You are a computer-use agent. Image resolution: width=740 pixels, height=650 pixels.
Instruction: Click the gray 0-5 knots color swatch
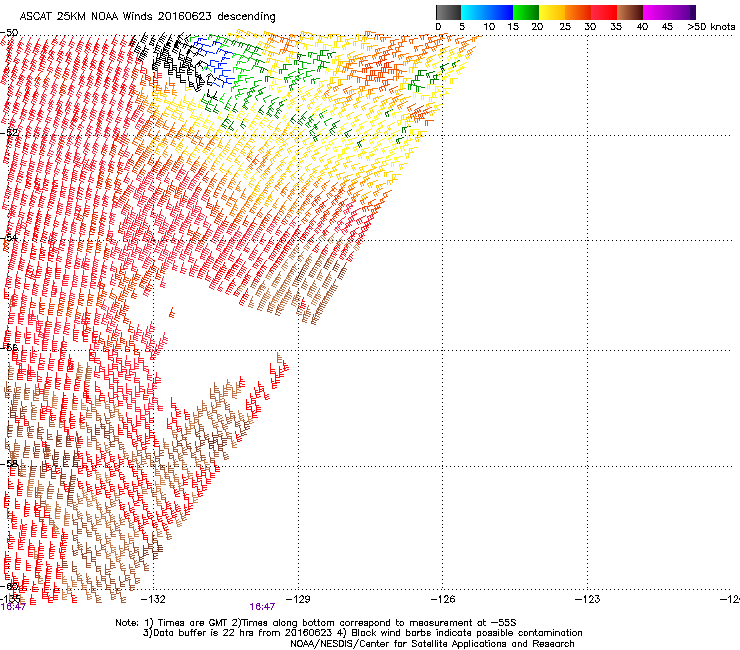448,12
